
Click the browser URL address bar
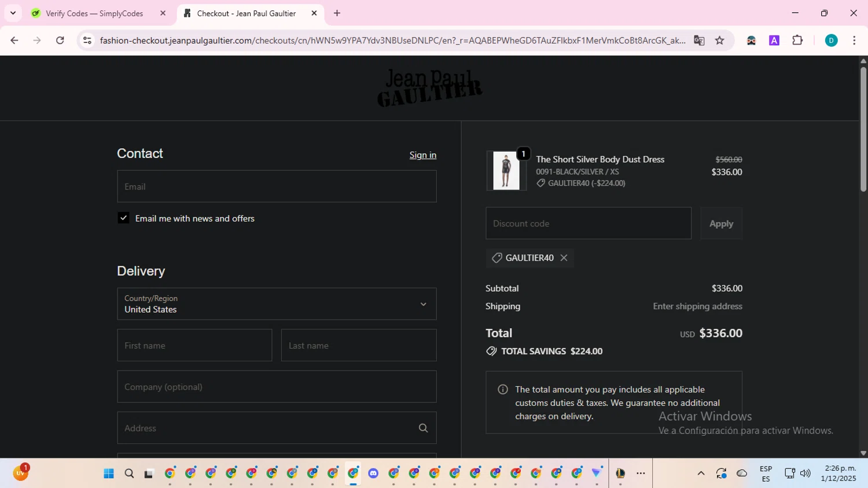(x=392, y=40)
